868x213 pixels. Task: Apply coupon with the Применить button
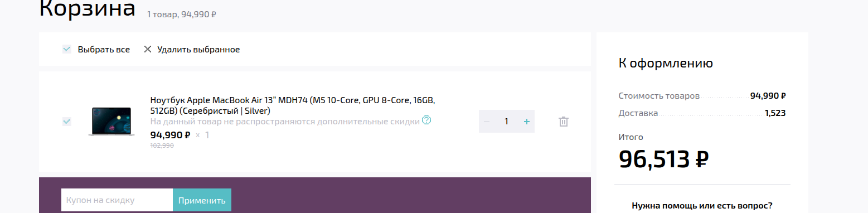coord(202,200)
